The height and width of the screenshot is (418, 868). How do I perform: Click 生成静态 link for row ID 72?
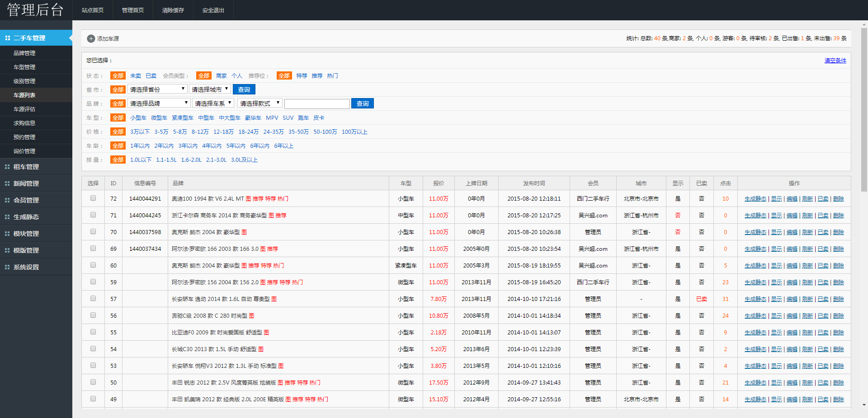pos(755,199)
